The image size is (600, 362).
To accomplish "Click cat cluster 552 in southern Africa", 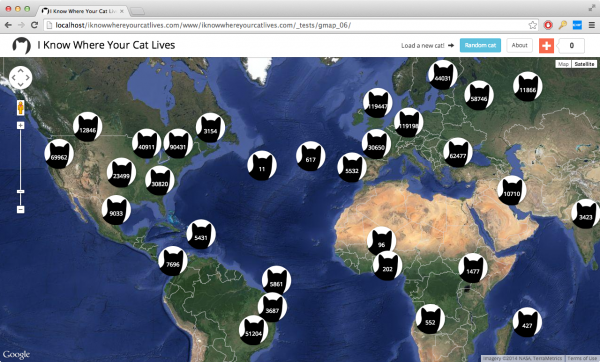I will pos(430,319).
